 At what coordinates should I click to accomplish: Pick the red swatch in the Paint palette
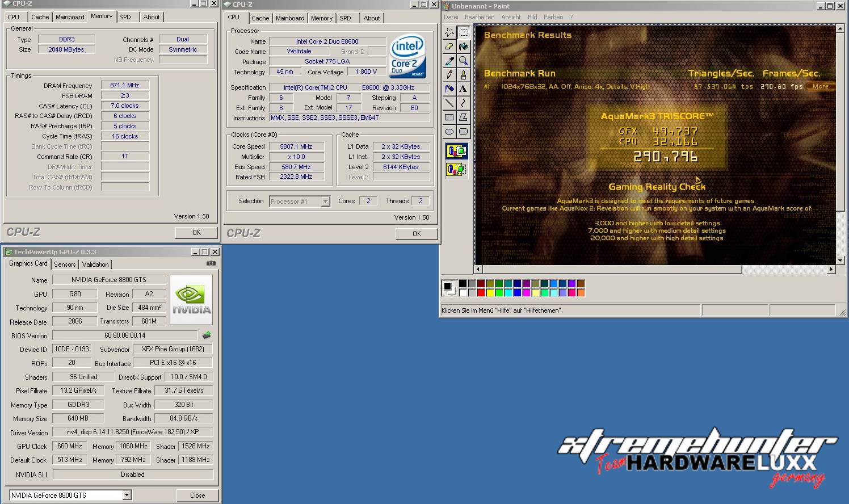click(481, 293)
